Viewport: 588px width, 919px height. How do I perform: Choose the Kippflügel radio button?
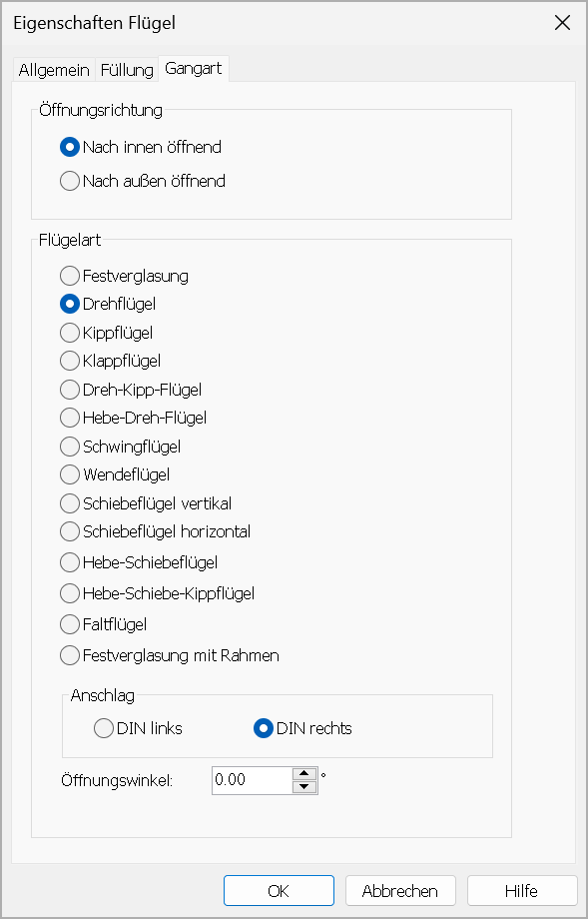coord(107,333)
